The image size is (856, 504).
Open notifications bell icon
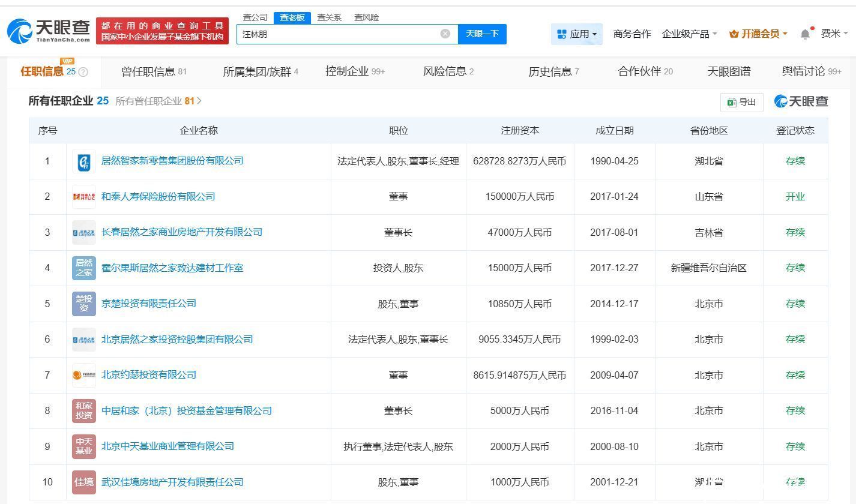coord(805,34)
